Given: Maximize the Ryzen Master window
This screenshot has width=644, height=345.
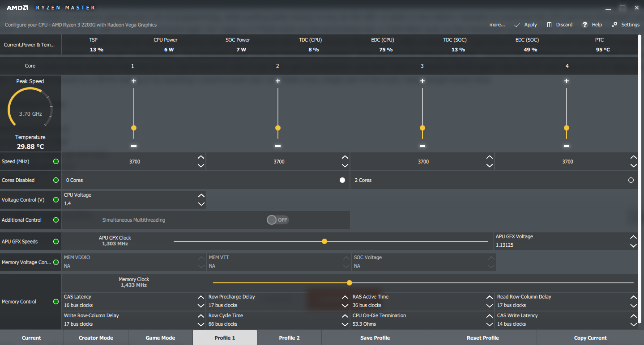Looking at the screenshot, I should 623,8.
